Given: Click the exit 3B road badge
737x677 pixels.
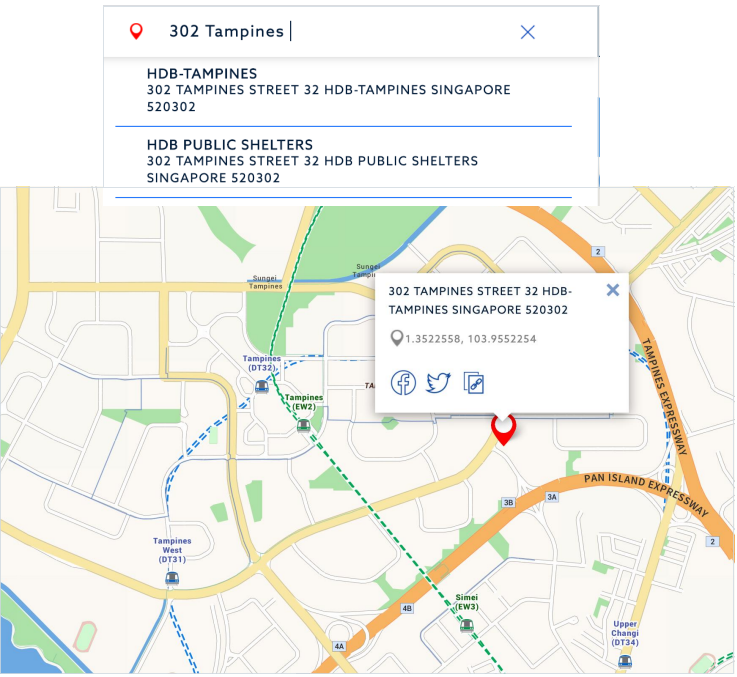Looking at the screenshot, I should pyautogui.click(x=509, y=502).
